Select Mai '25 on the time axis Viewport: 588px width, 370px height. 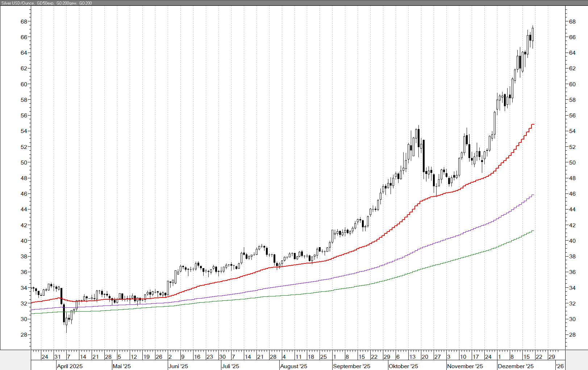coord(122,366)
